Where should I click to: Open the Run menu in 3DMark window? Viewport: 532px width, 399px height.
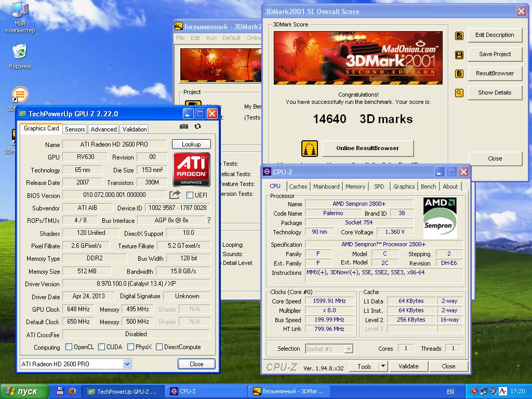[x=211, y=38]
